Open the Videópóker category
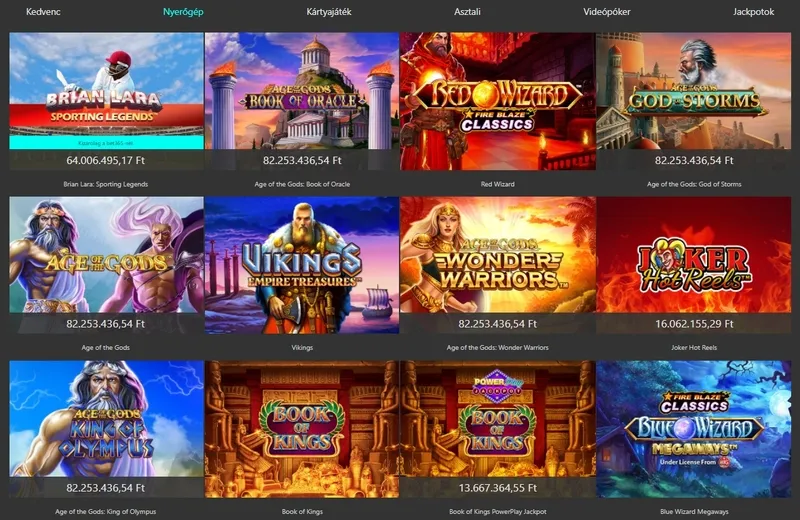This screenshot has height=520, width=800. (x=607, y=12)
